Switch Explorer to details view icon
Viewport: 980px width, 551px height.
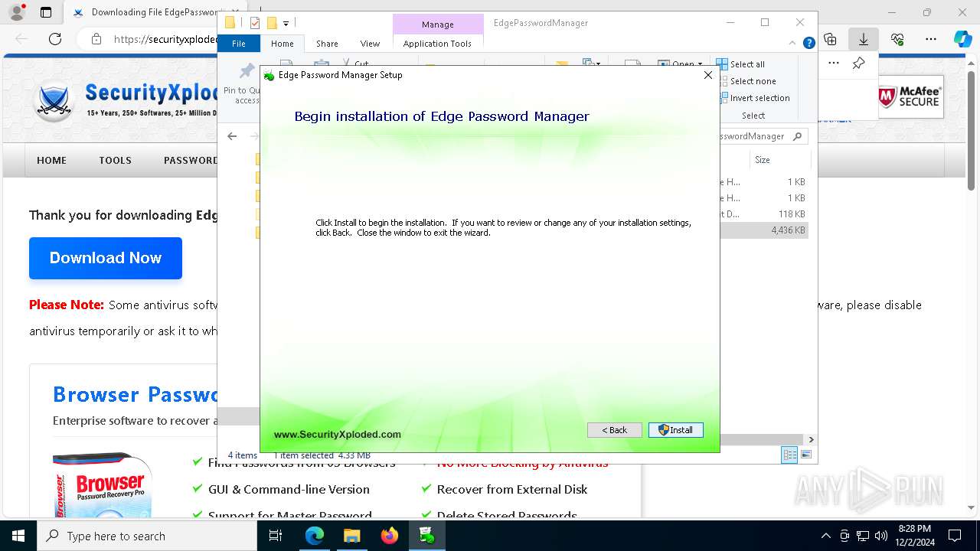point(789,455)
